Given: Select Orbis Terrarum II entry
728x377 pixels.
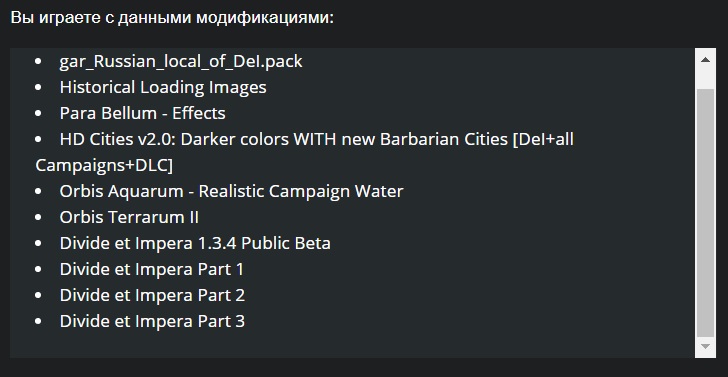Looking at the screenshot, I should 129,217.
